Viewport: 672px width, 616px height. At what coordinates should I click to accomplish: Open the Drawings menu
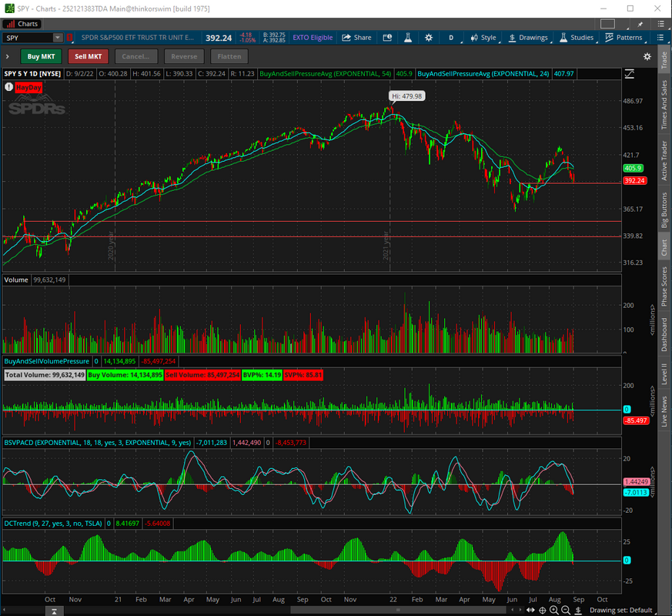click(528, 38)
